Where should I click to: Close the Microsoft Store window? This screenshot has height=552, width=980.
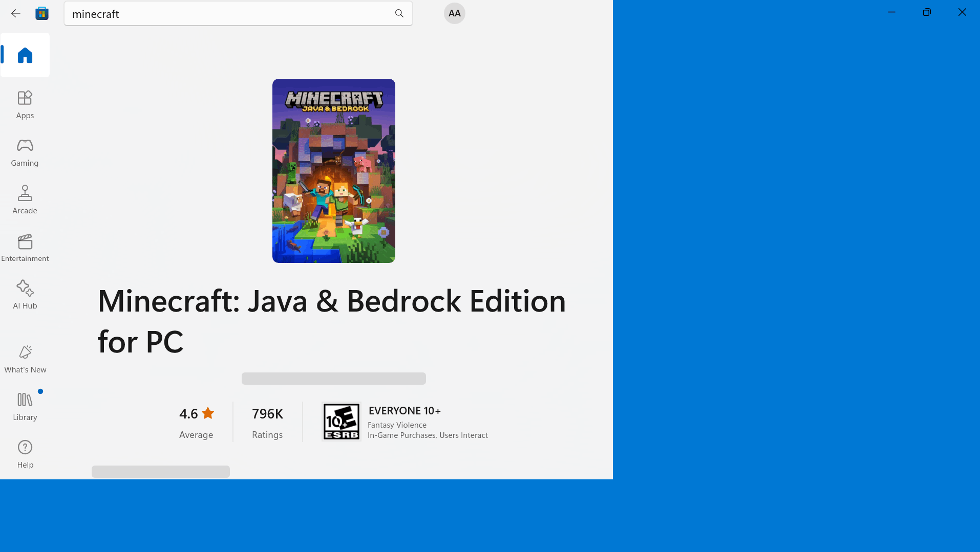(962, 12)
